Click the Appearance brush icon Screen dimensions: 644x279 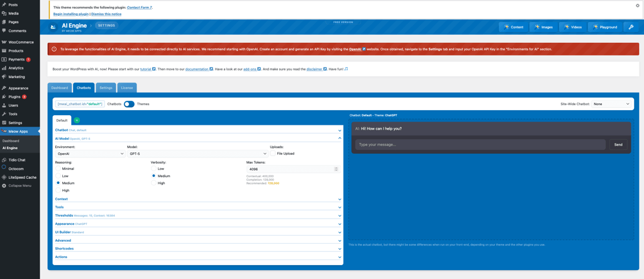pyautogui.click(x=4, y=88)
